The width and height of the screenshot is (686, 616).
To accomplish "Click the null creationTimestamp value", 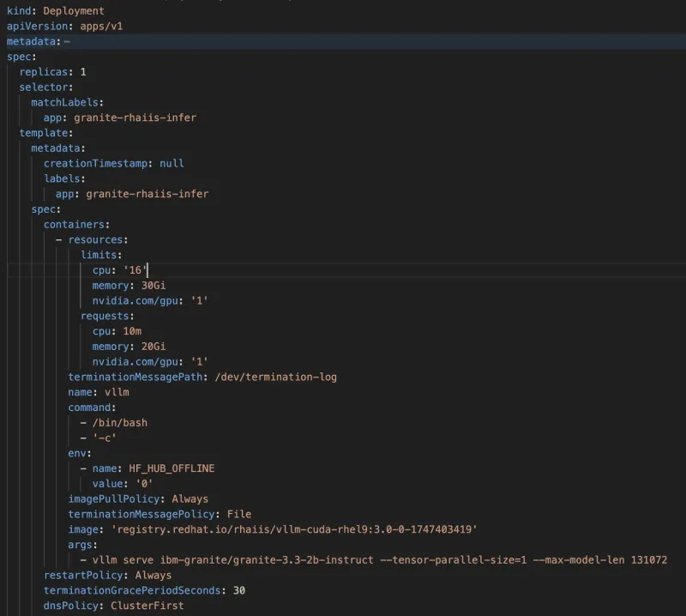I will click(x=171, y=163).
